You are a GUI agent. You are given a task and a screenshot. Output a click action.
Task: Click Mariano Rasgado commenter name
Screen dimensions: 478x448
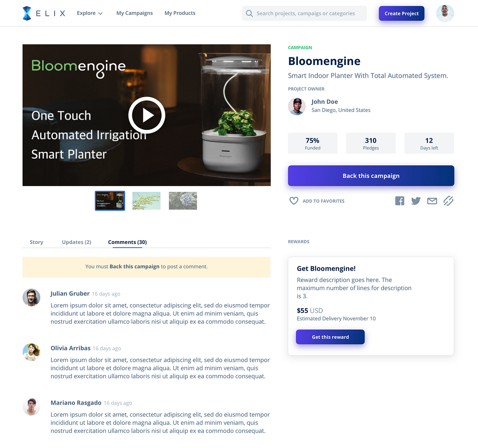(76, 403)
